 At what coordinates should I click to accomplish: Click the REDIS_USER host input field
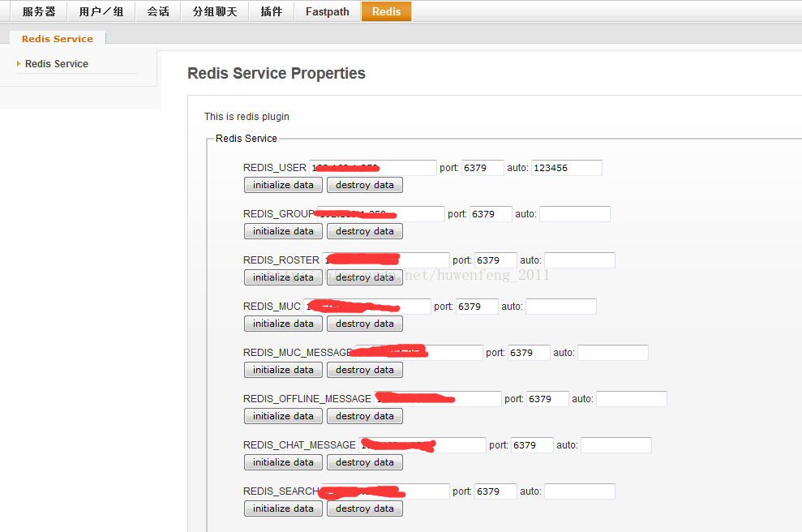coord(373,168)
